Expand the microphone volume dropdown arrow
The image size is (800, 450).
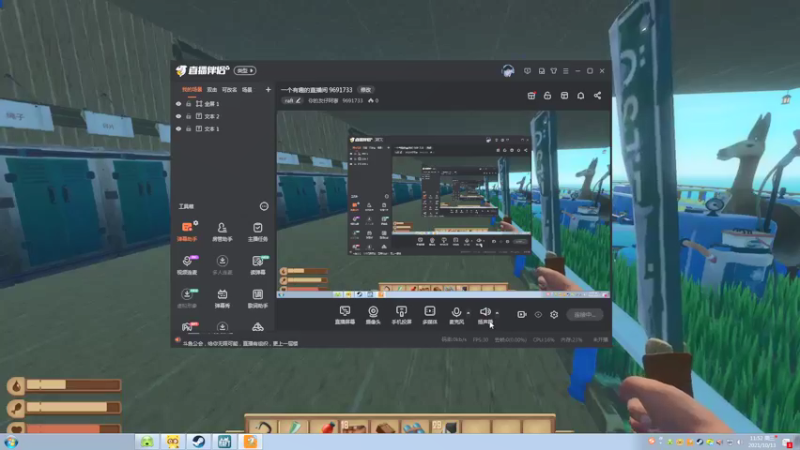click(x=468, y=313)
